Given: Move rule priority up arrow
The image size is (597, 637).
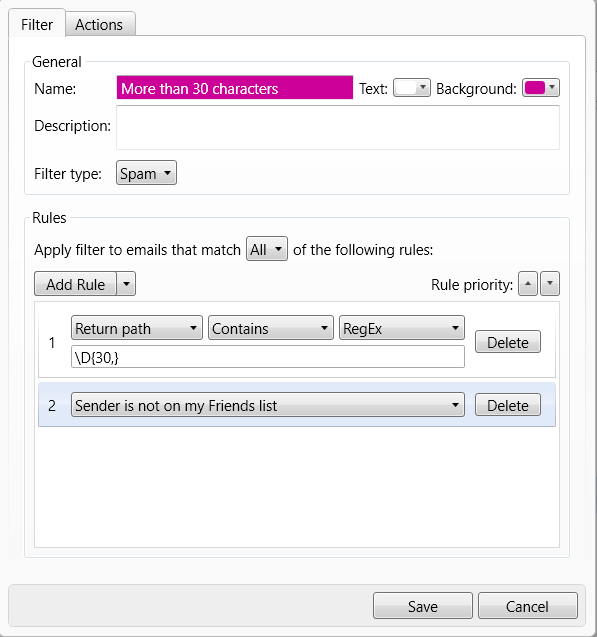Looking at the screenshot, I should pos(528,284).
